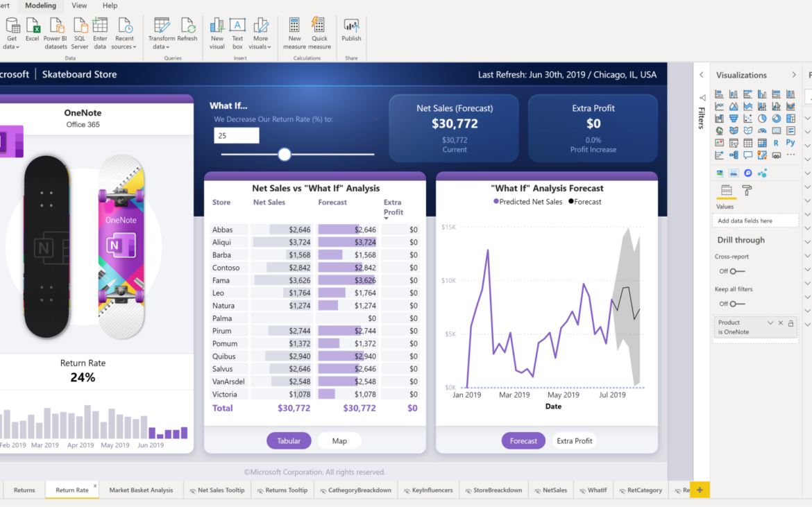Select the Treemap visual
Viewport: 812px width, 507px height.
click(x=790, y=119)
